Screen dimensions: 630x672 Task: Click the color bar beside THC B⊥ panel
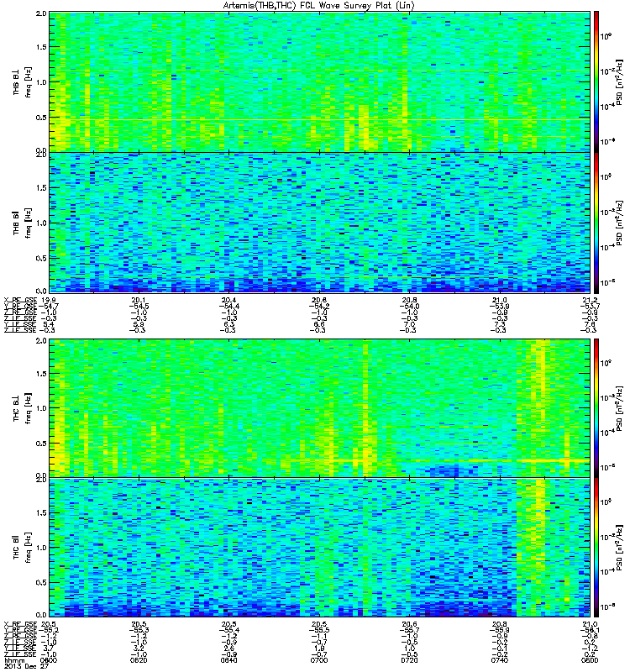[596, 408]
